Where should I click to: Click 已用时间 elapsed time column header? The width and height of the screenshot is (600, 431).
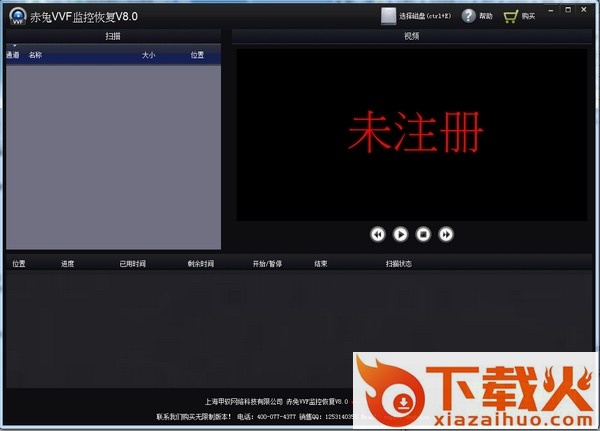(x=132, y=264)
